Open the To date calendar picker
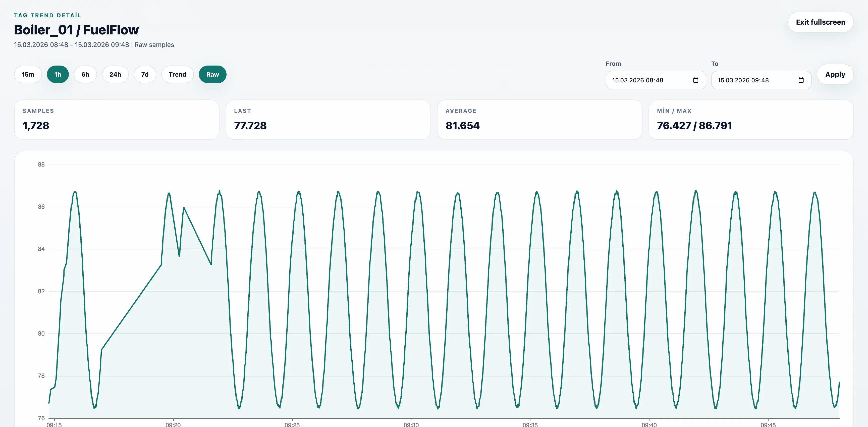Viewport: 868px width, 427px height. 801,80
